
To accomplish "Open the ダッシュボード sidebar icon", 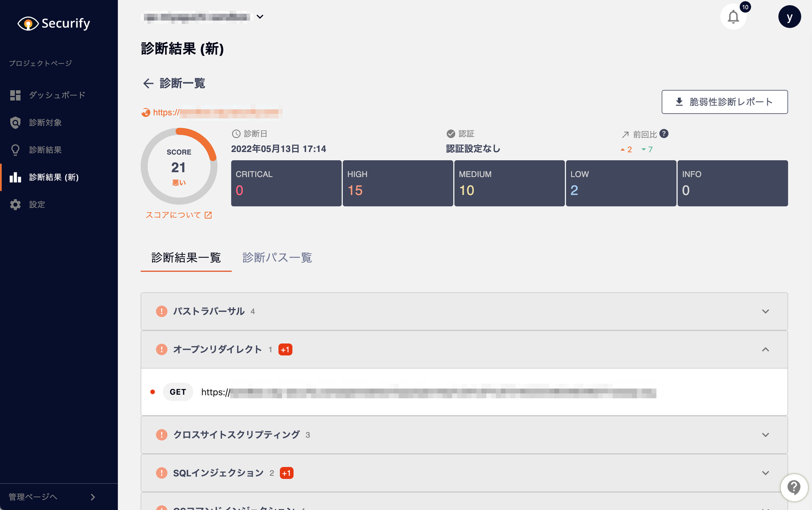I will click(x=15, y=95).
